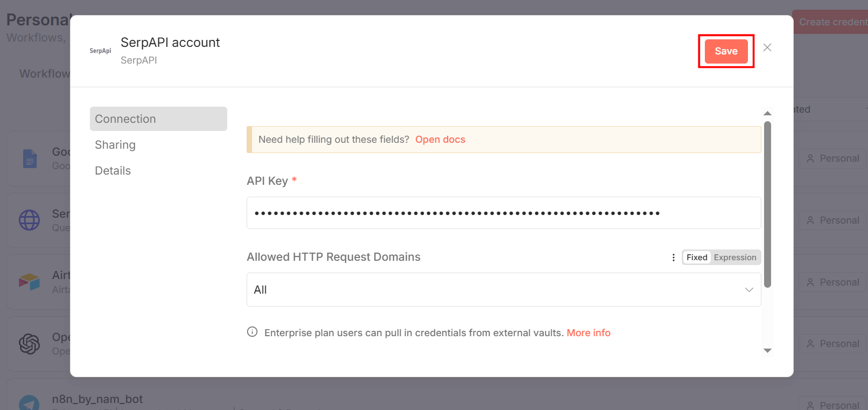The width and height of the screenshot is (868, 410).
Task: Click the globe credential icon
Action: point(30,220)
